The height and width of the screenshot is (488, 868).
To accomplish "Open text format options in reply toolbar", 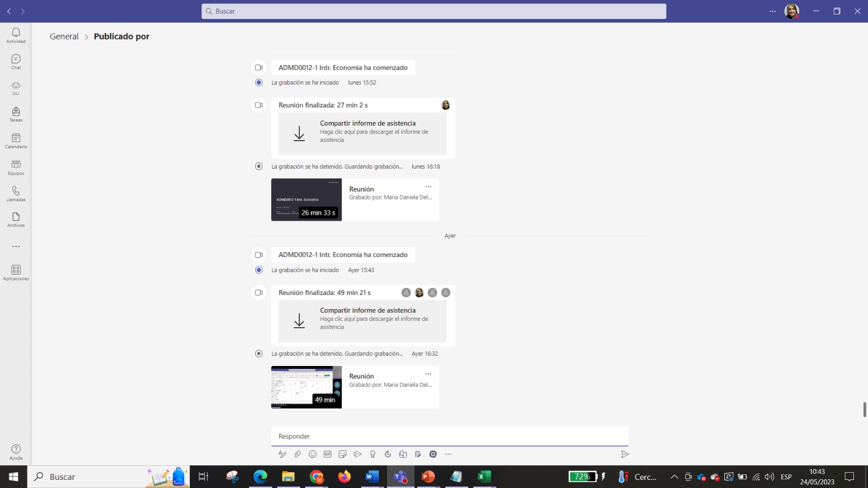I will point(282,454).
